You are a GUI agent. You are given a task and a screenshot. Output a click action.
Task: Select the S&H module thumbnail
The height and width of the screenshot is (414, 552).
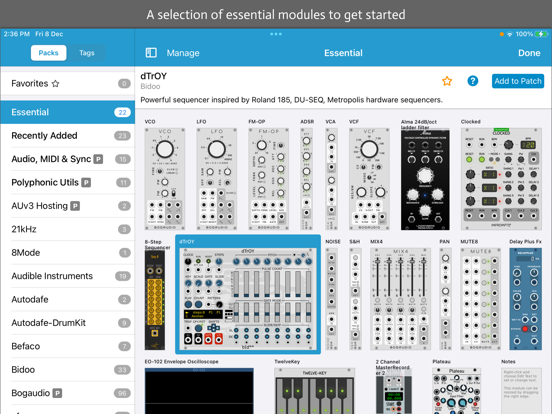tap(355, 299)
